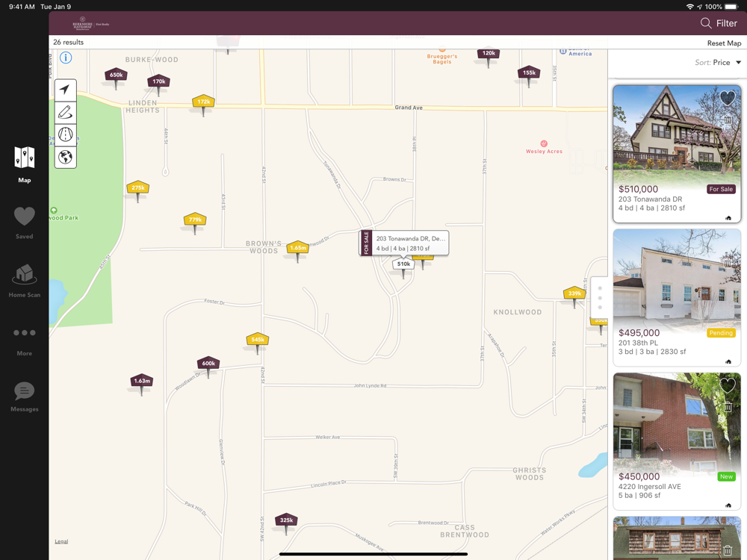Switch to the Map view

[25, 164]
